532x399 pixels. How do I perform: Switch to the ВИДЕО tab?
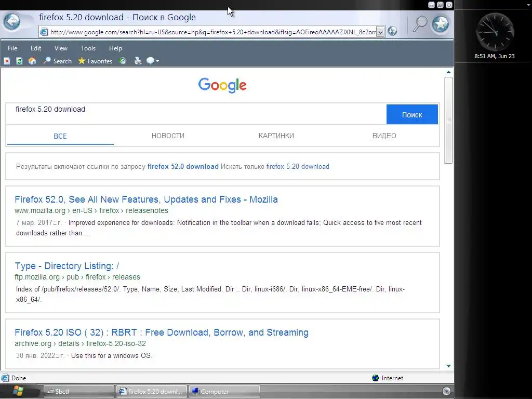point(384,136)
